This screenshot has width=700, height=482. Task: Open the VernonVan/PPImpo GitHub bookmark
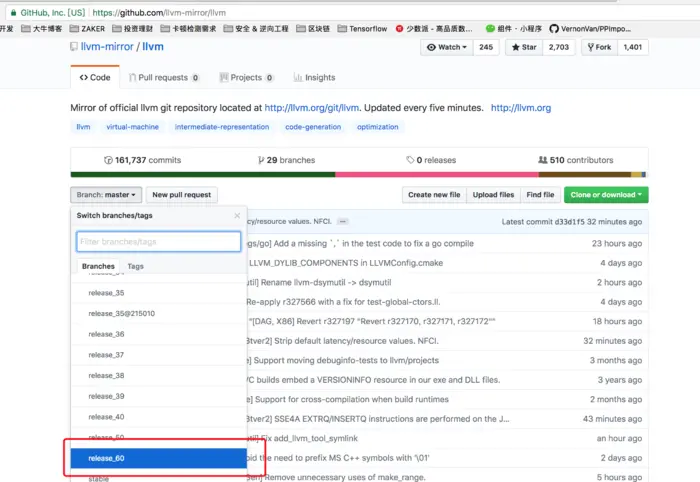coord(590,29)
